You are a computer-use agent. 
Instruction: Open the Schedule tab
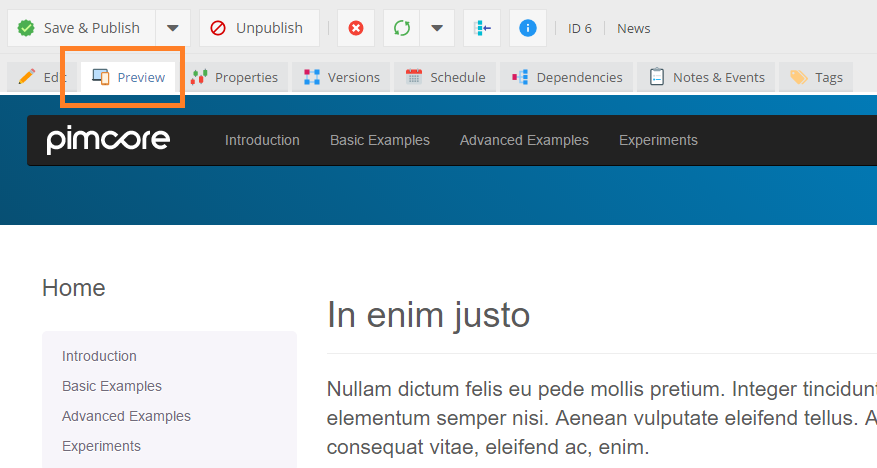pos(446,77)
